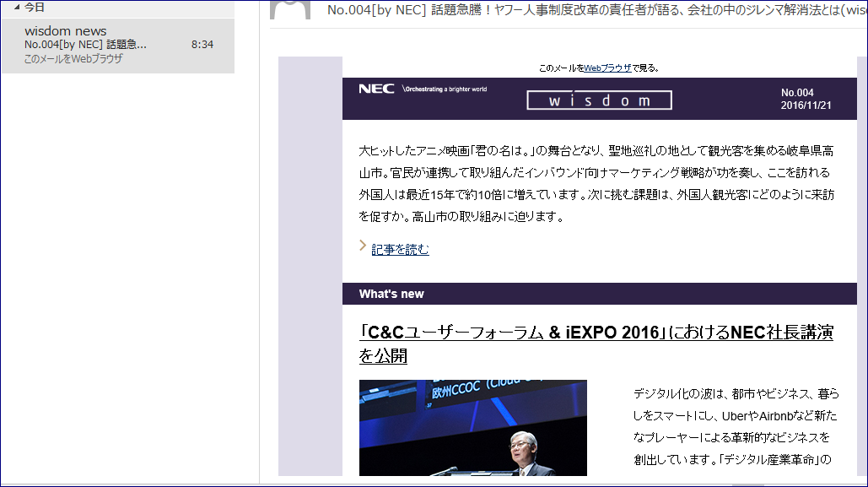The width and height of the screenshot is (868, 487).
Task: Select the wisdom news email in list
Action: (118, 46)
